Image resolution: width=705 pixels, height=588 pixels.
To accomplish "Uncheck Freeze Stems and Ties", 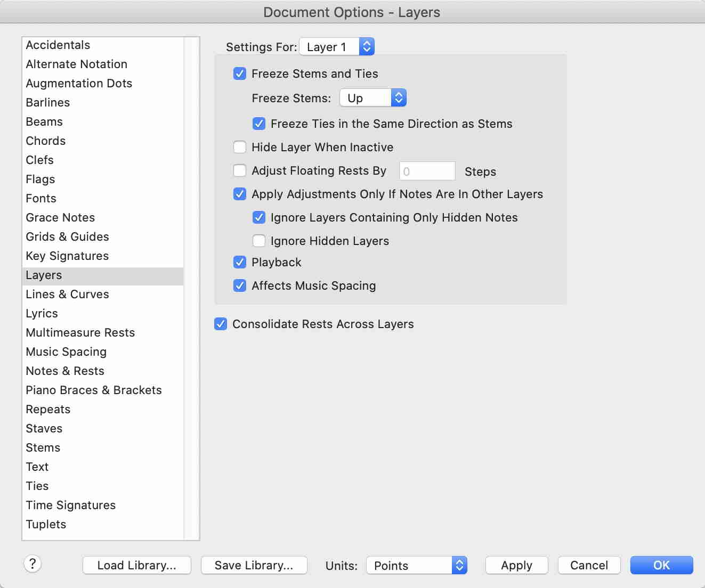I will pyautogui.click(x=240, y=73).
